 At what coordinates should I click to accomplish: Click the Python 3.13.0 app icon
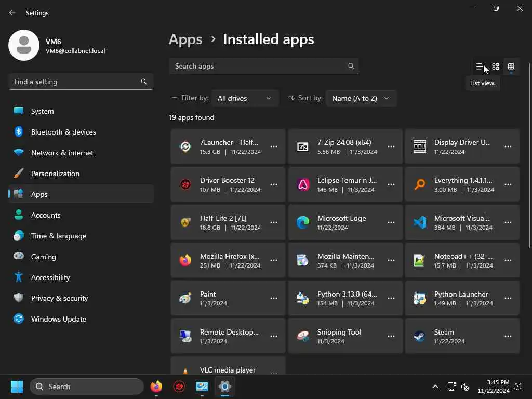303,299
